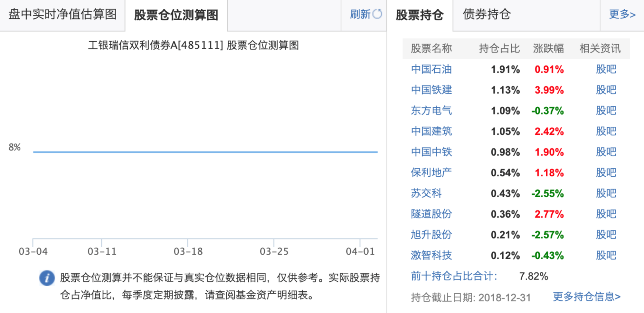Open 中国石油 stock link
644x313 pixels.
431,69
